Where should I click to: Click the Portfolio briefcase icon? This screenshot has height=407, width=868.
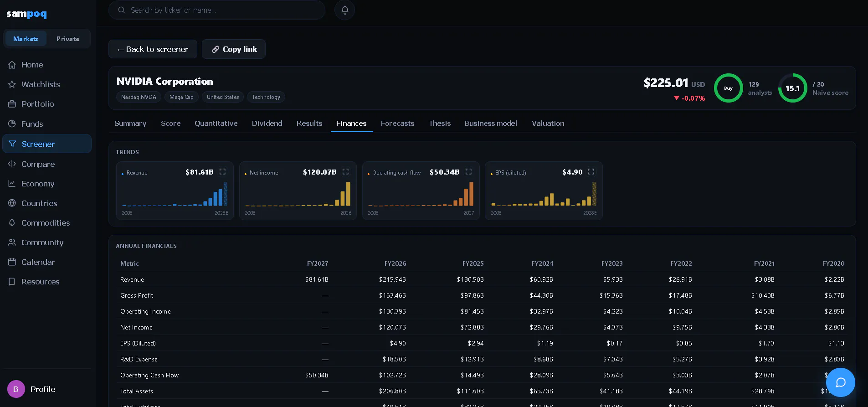coord(12,104)
